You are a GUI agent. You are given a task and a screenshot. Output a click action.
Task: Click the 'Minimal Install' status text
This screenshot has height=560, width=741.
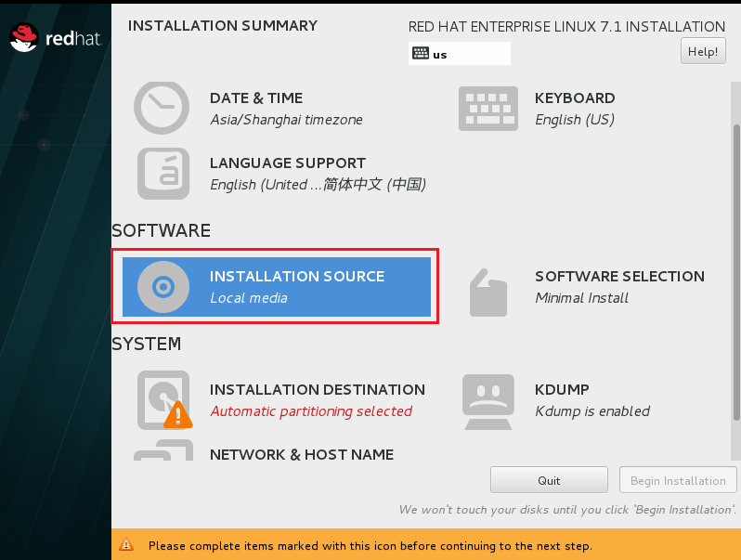click(x=581, y=298)
